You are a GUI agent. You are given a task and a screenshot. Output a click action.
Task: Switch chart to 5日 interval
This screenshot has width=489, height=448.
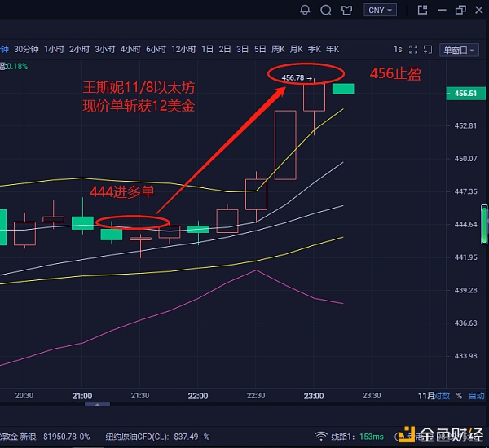click(260, 49)
